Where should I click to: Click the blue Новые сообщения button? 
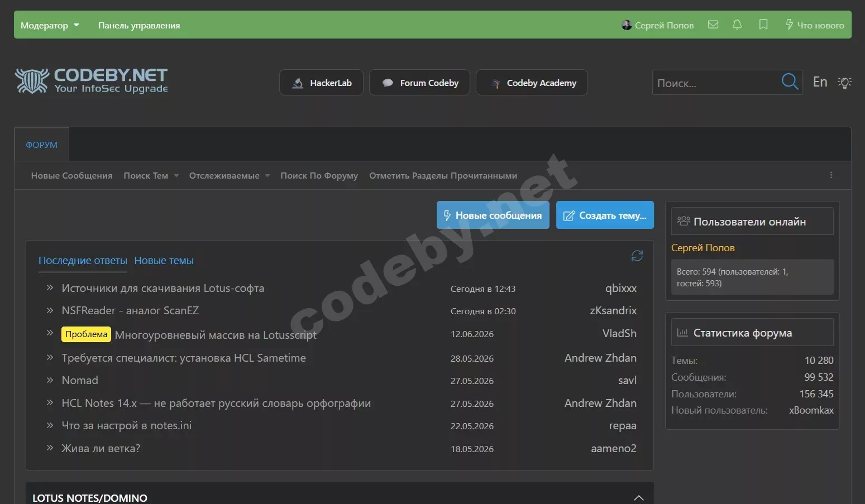(493, 215)
